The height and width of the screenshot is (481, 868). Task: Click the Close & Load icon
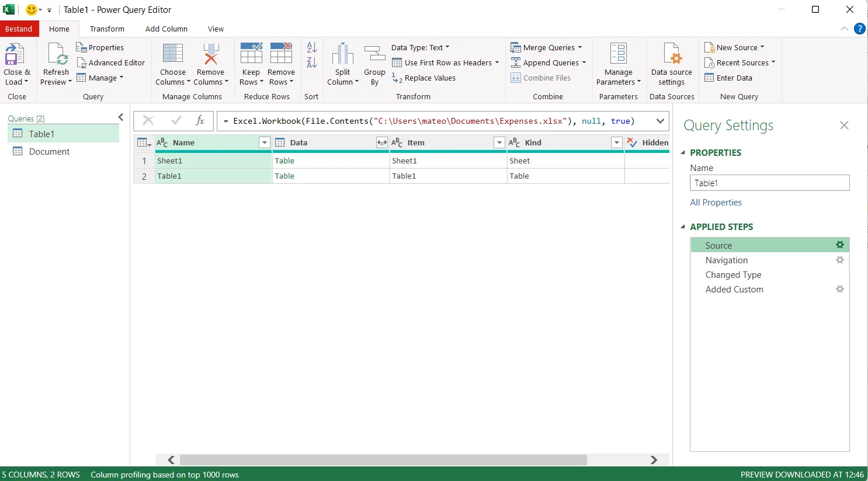click(15, 55)
